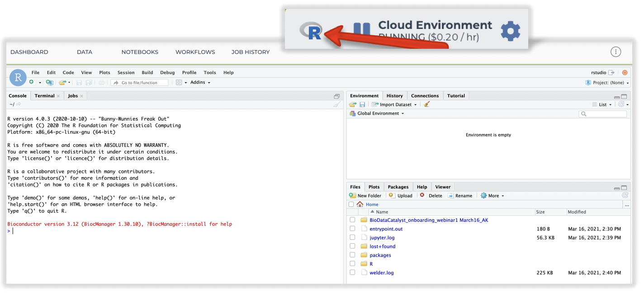Go to the NOTEBOOKS tab

(140, 52)
